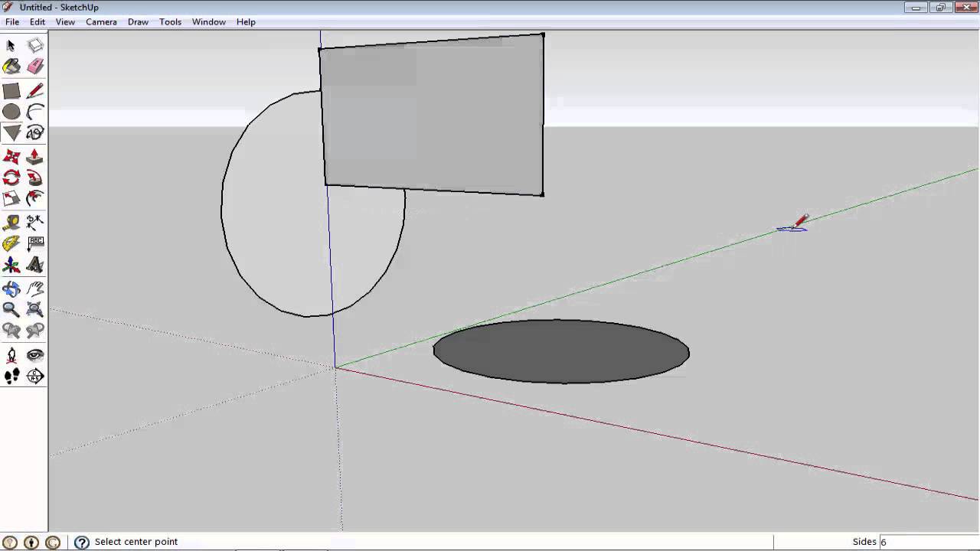Choose the Zoom magnifier tool
The width and height of the screenshot is (980, 551).
11,310
